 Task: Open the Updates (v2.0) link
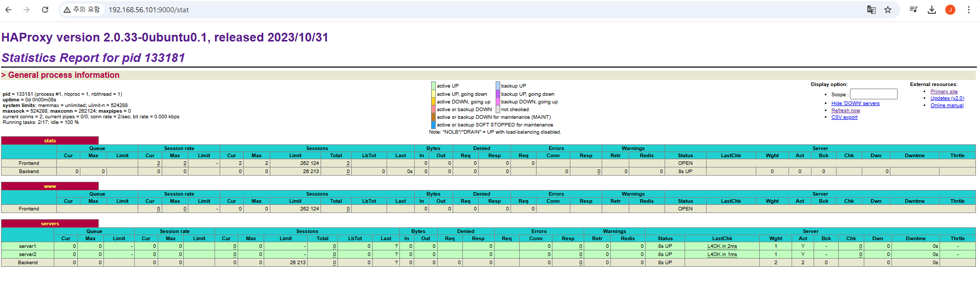pos(947,98)
